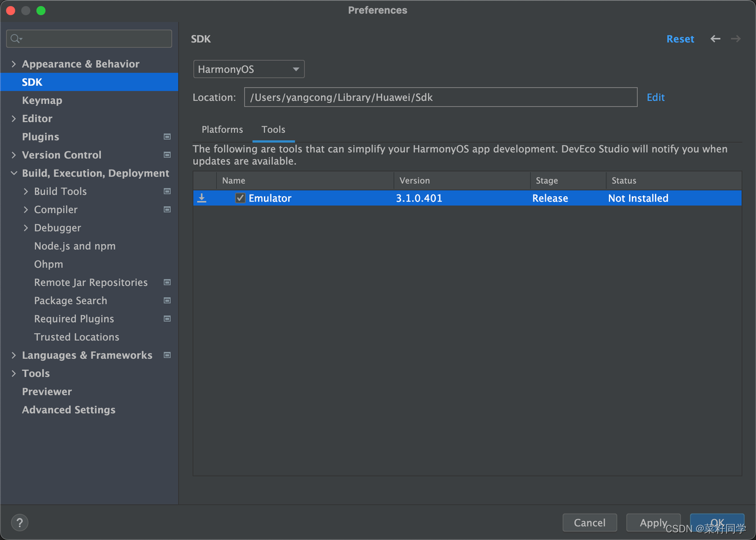Screen dimensions: 756x540
Task: Click project-level icon next to Compiler
Action: [167, 210]
